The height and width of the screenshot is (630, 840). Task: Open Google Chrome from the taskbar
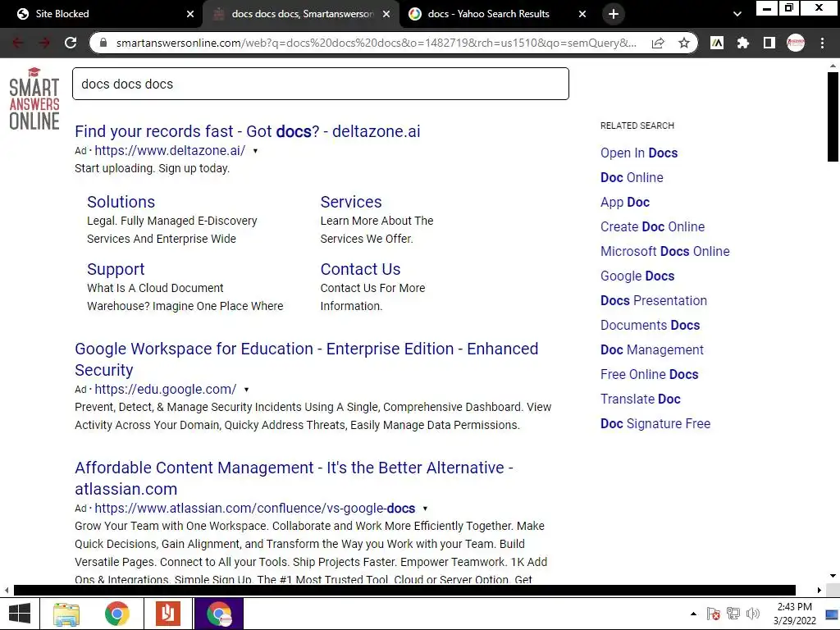(x=116, y=614)
